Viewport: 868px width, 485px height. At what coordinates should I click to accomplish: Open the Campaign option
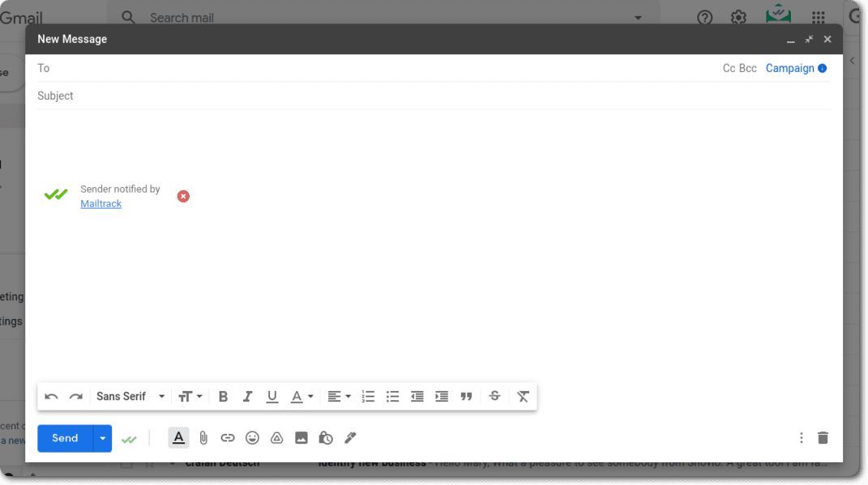click(x=789, y=69)
